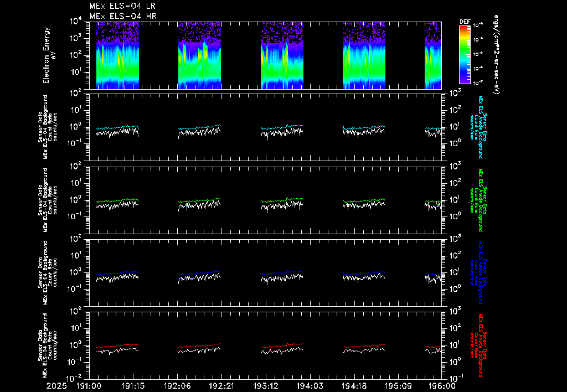Click the rainbow DEF color scale bar
Screen dimensions: 567x392
click(465, 55)
